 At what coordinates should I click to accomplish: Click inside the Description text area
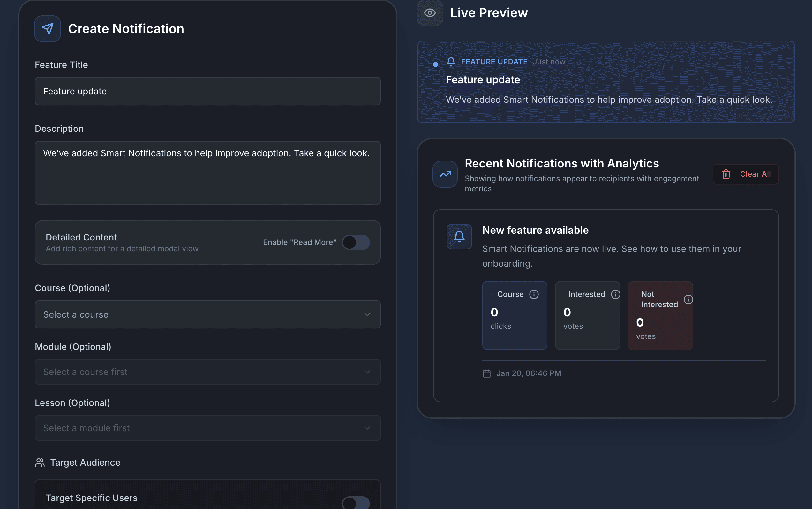coord(207,173)
